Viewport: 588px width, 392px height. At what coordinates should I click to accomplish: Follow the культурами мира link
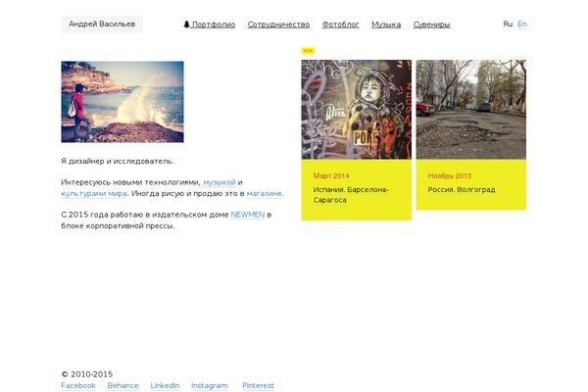click(x=94, y=194)
